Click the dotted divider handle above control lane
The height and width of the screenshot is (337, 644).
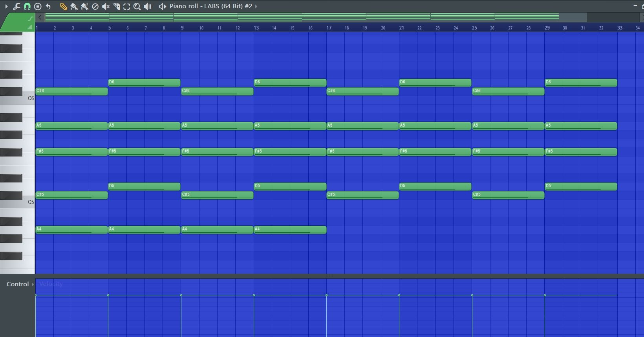click(330, 276)
